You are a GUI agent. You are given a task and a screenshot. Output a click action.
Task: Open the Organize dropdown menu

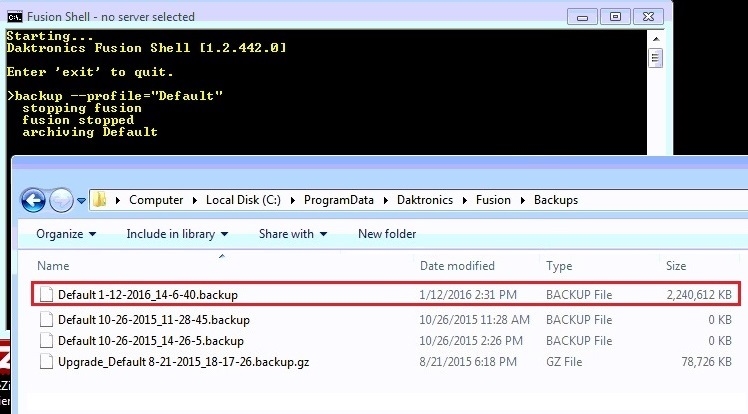(x=66, y=234)
